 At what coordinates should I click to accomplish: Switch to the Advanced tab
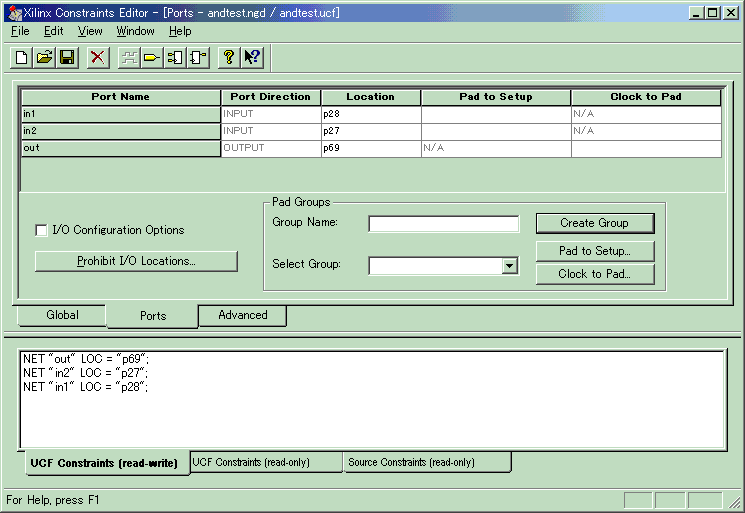(x=243, y=315)
